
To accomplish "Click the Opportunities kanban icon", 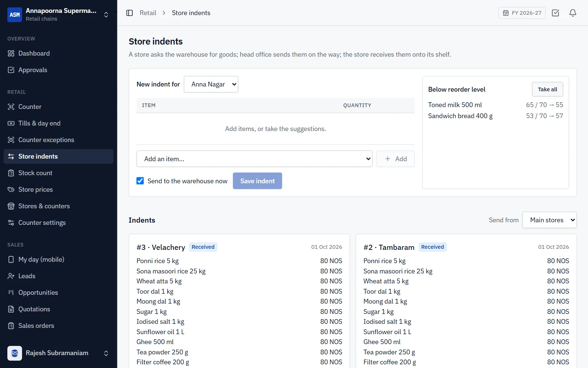I will point(11,293).
